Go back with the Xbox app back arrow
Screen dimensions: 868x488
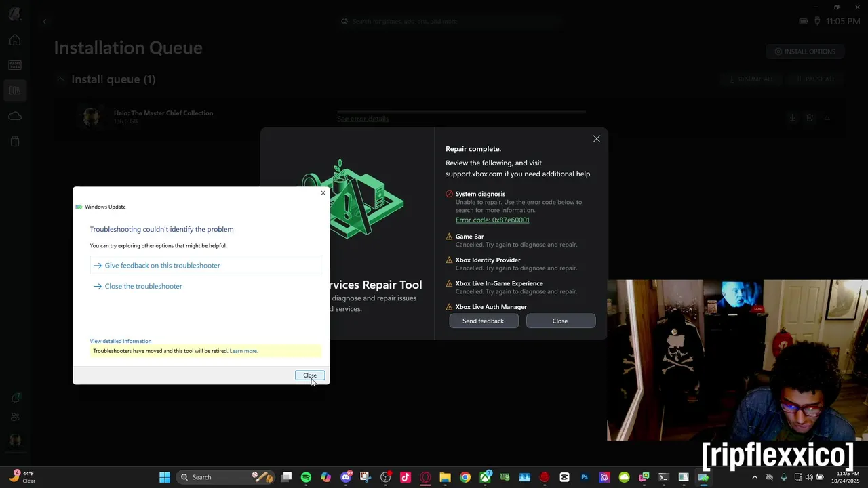point(45,22)
